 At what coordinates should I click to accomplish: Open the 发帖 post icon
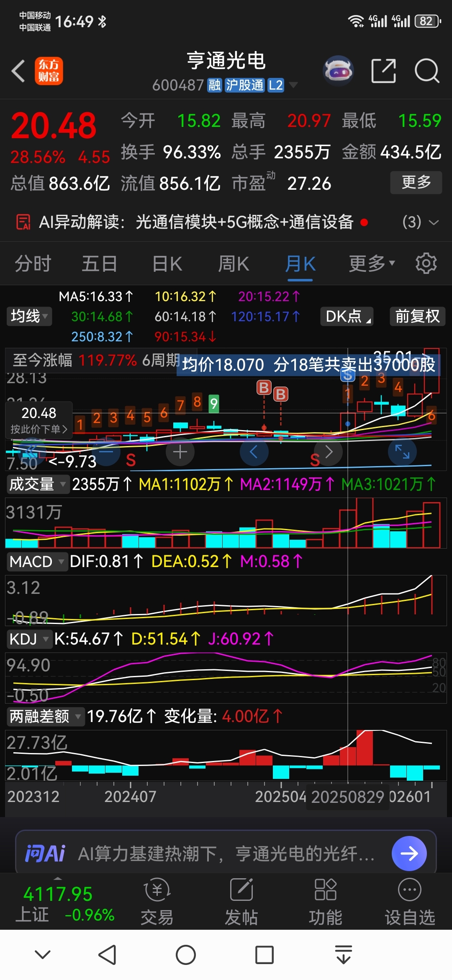pyautogui.click(x=241, y=889)
